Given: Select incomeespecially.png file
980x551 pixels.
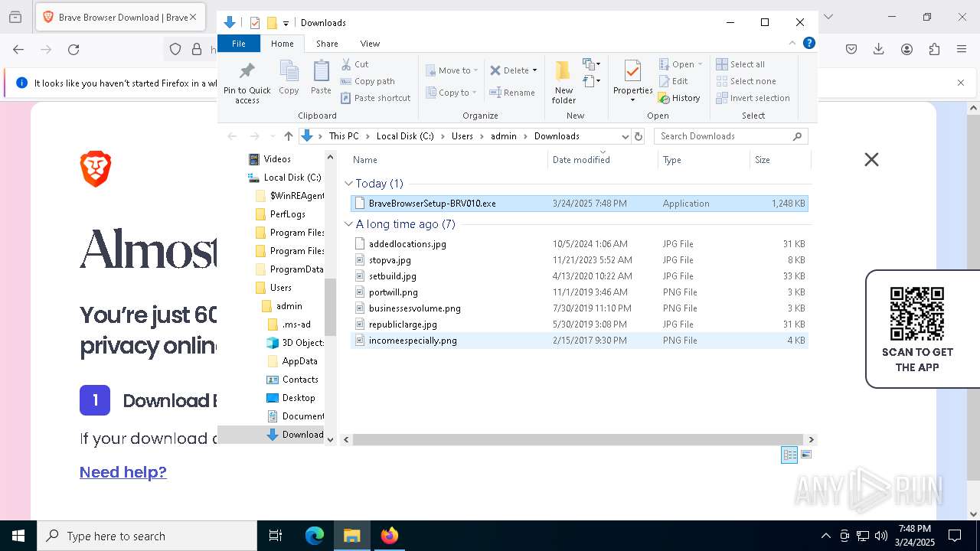Looking at the screenshot, I should click(x=579, y=341).
